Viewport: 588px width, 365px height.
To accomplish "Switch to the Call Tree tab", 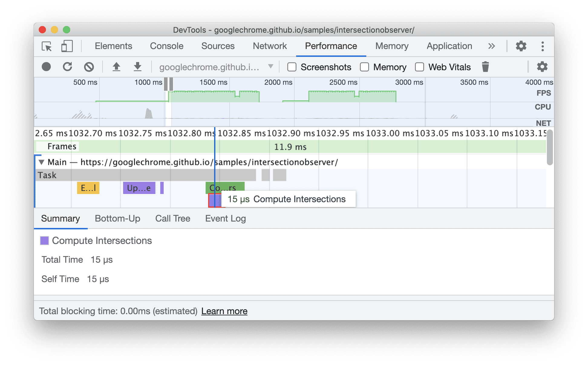I will [172, 218].
